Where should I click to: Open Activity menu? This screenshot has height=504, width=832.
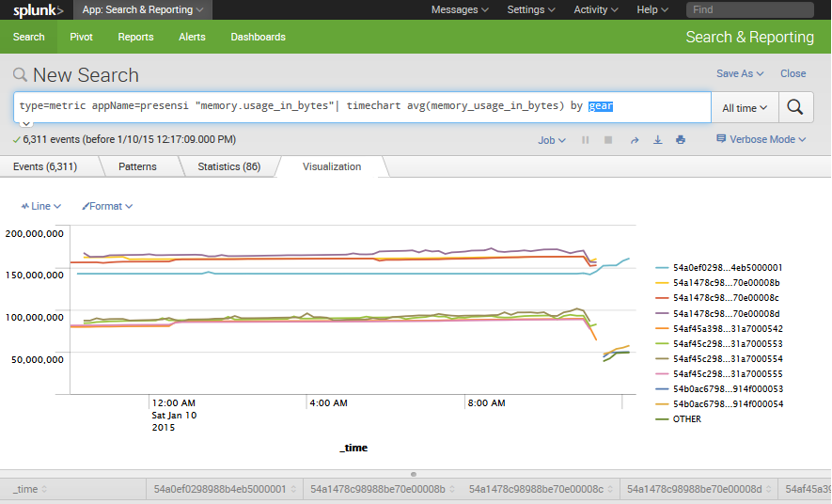coord(595,9)
